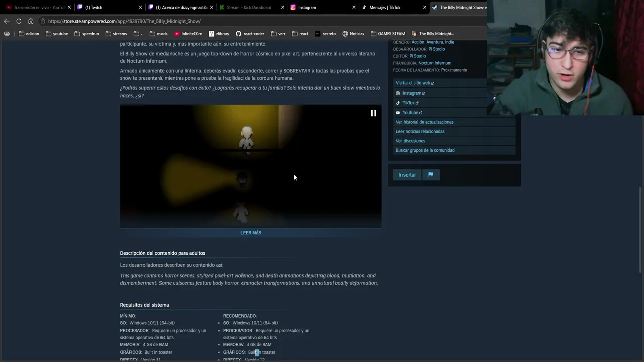Screen dimensions: 644x362
Task: Close the Mensajes TikTok tab
Action: click(x=425, y=7)
